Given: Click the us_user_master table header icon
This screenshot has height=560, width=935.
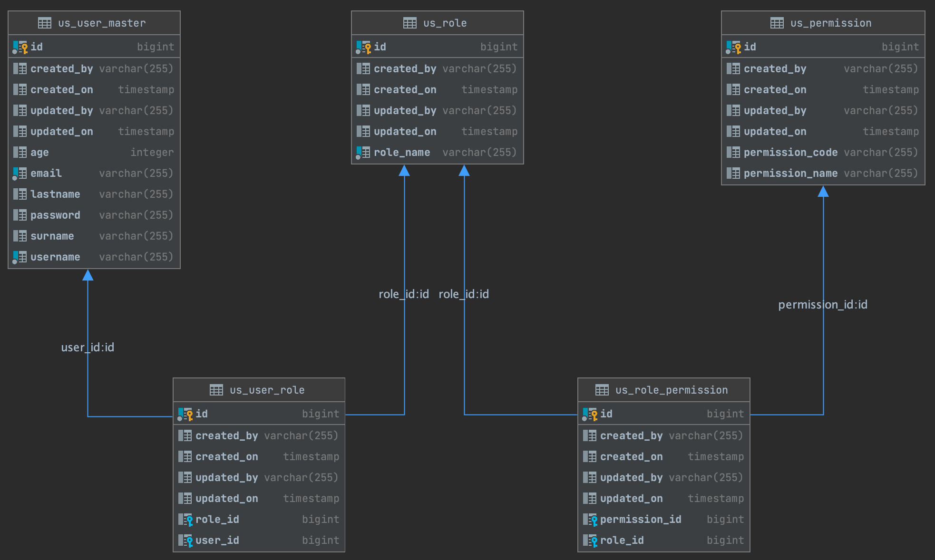Looking at the screenshot, I should point(44,23).
